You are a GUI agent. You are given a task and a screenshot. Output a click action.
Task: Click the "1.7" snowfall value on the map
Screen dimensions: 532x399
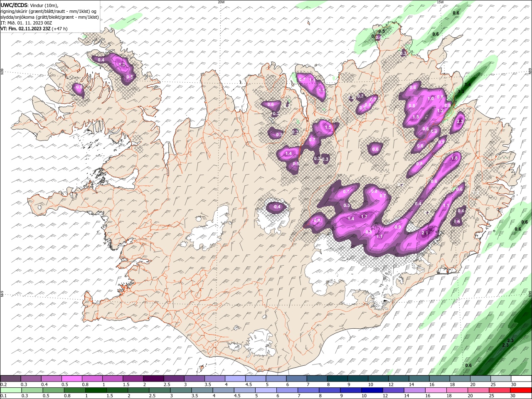pos(364,217)
